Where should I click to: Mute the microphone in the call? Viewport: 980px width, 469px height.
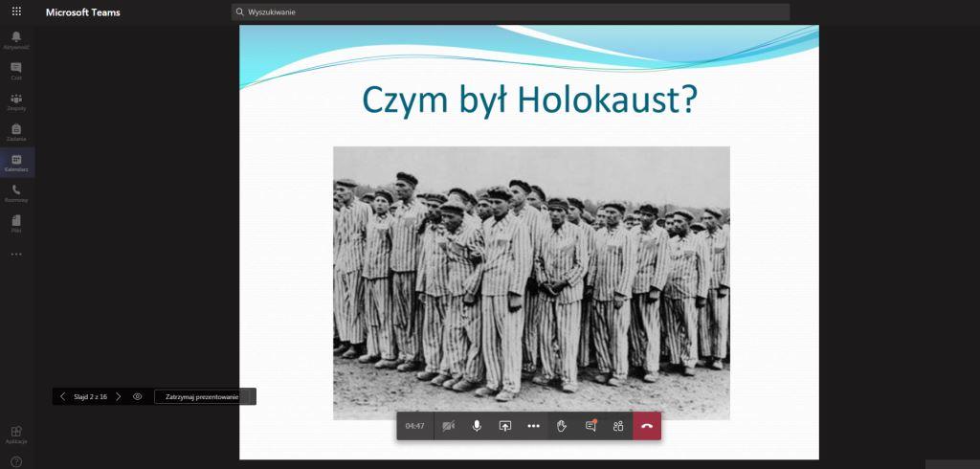coord(477,426)
